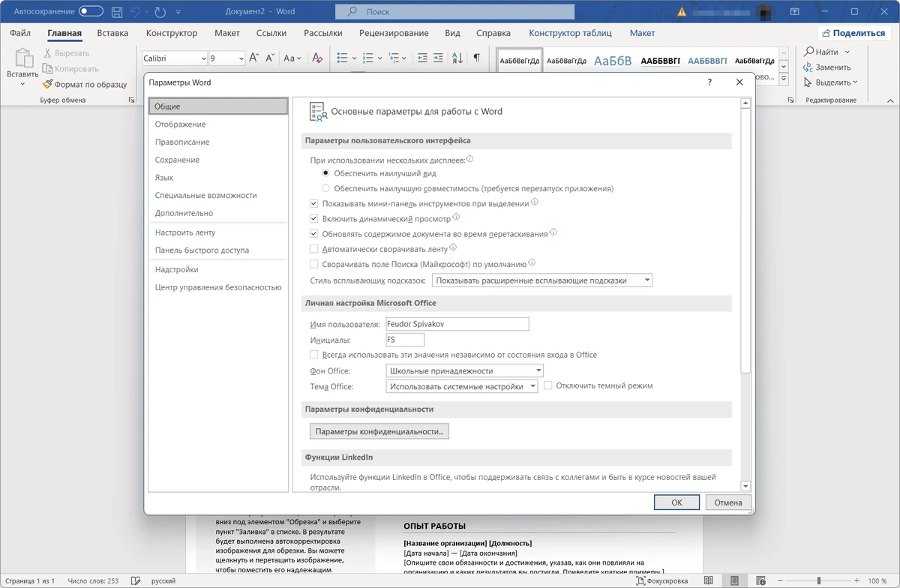Click the spelling check icon in status bar
Viewport: 900px width, 588px height.
[x=135, y=580]
